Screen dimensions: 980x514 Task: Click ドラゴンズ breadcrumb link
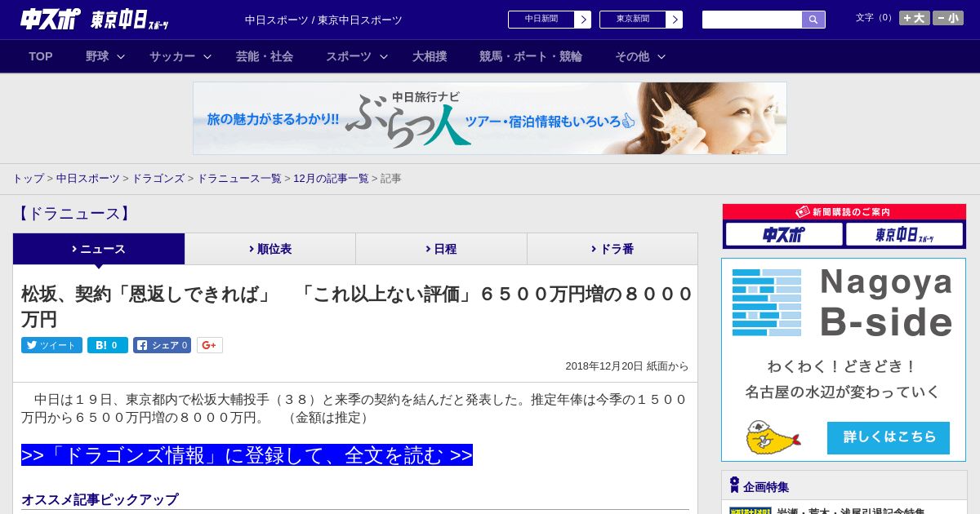point(158,179)
